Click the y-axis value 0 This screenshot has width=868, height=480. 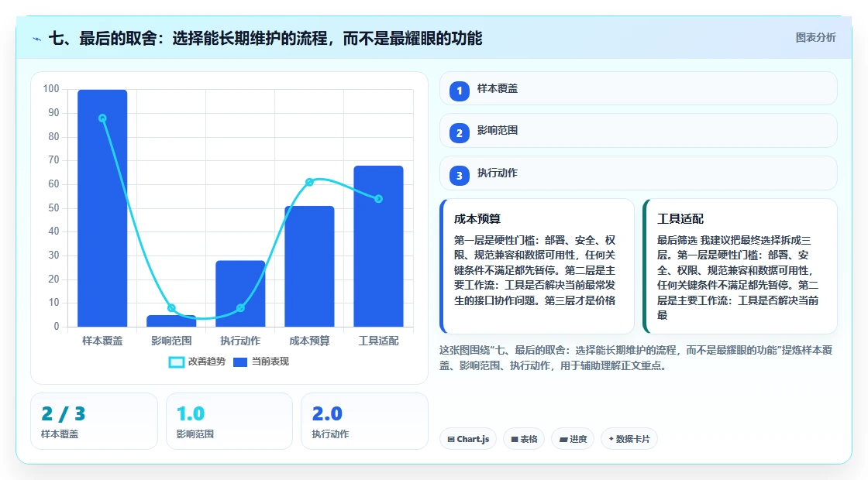[57, 326]
